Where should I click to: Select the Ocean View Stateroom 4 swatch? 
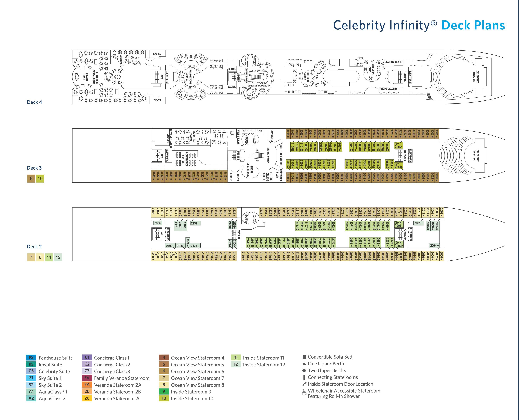click(164, 358)
